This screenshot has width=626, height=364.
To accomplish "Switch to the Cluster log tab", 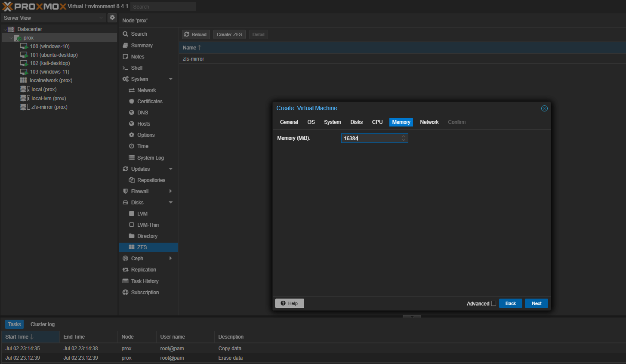I will click(x=43, y=324).
